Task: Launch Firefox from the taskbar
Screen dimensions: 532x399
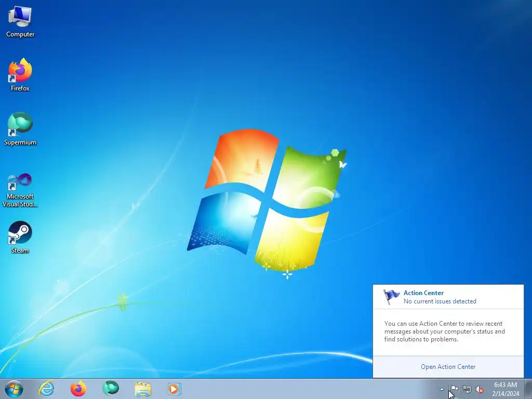Action: [x=78, y=389]
